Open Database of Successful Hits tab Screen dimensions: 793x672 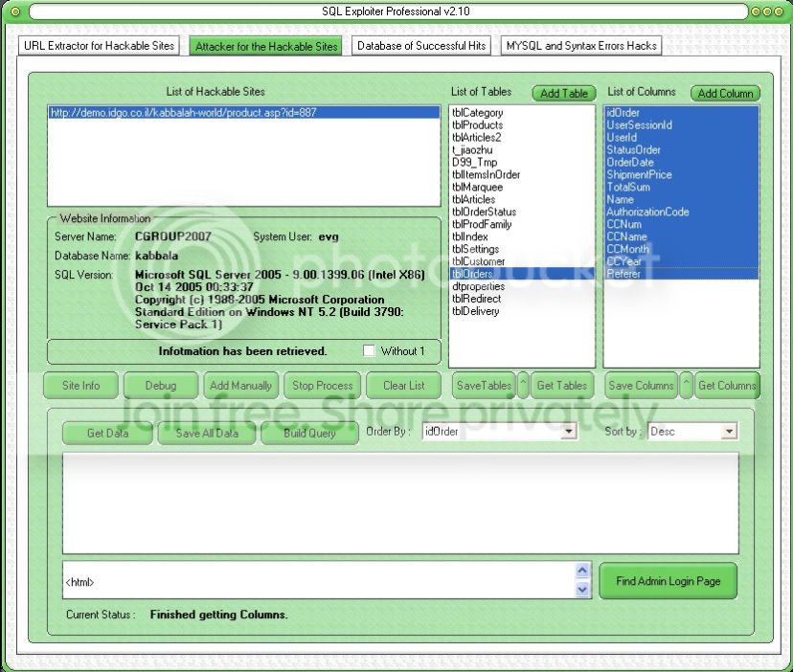421,46
